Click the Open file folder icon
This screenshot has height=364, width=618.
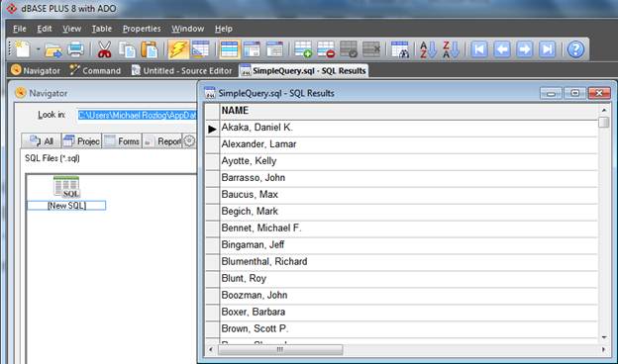pos(53,50)
